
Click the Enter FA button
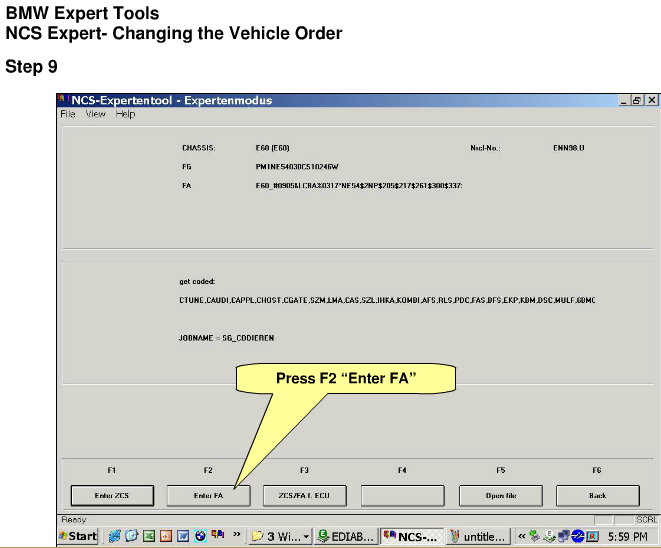point(208,496)
